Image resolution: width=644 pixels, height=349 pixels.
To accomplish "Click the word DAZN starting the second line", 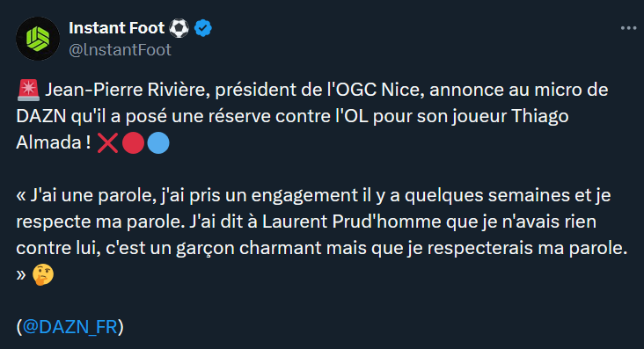I will coord(41,116).
